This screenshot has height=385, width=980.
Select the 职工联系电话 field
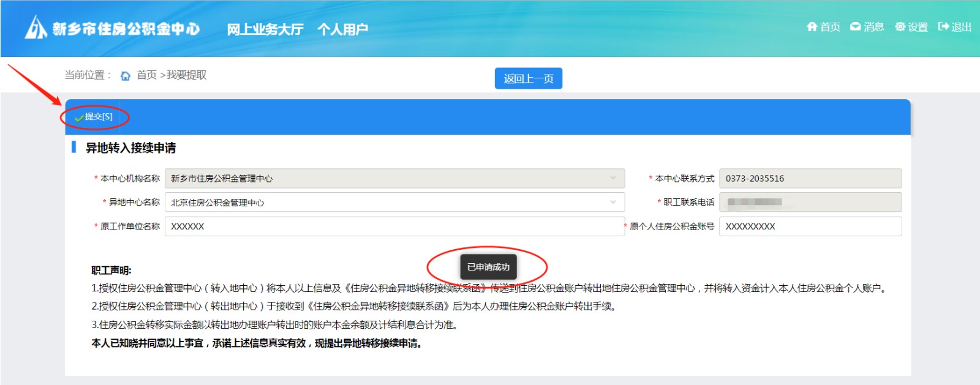tap(810, 202)
